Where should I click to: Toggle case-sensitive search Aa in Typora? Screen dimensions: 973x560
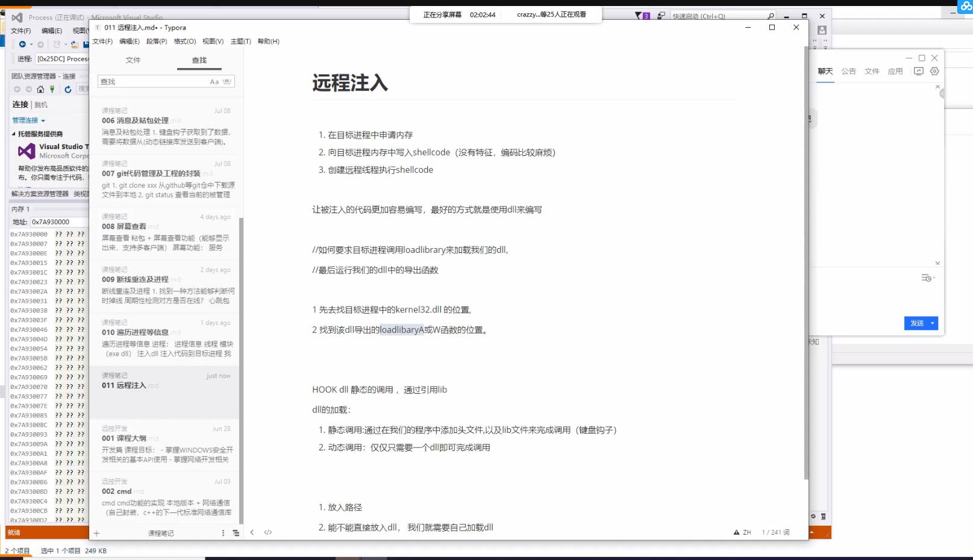pyautogui.click(x=214, y=82)
